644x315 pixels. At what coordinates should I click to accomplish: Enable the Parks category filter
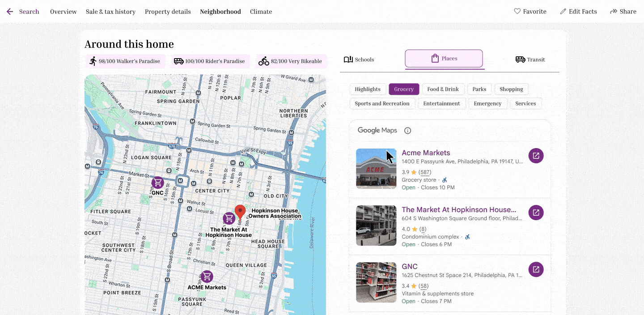[479, 89]
